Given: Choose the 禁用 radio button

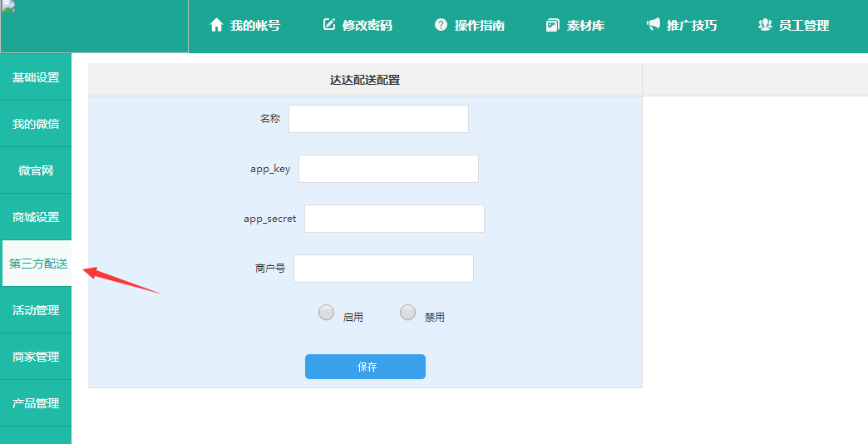Looking at the screenshot, I should [408, 313].
